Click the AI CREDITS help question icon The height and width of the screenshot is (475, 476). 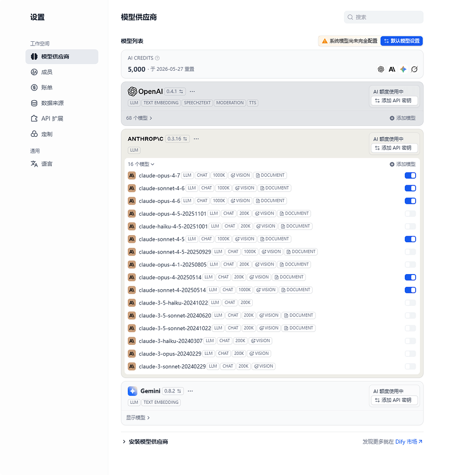point(157,58)
